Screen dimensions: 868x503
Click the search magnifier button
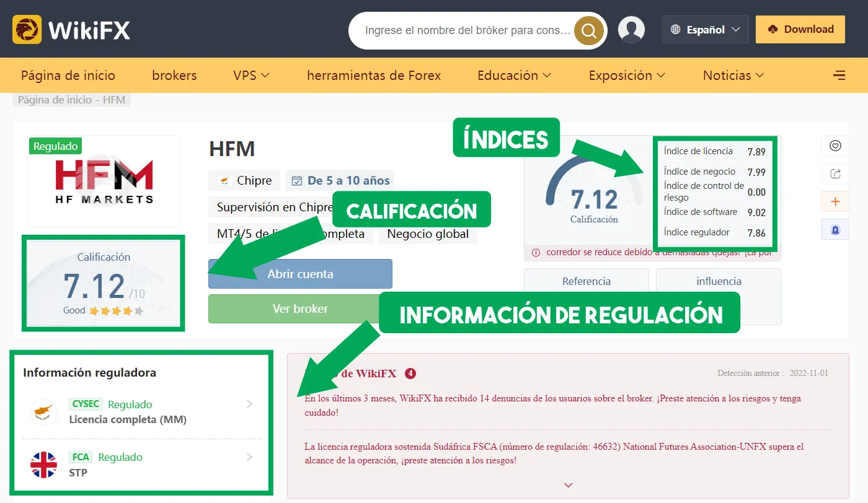(x=588, y=30)
